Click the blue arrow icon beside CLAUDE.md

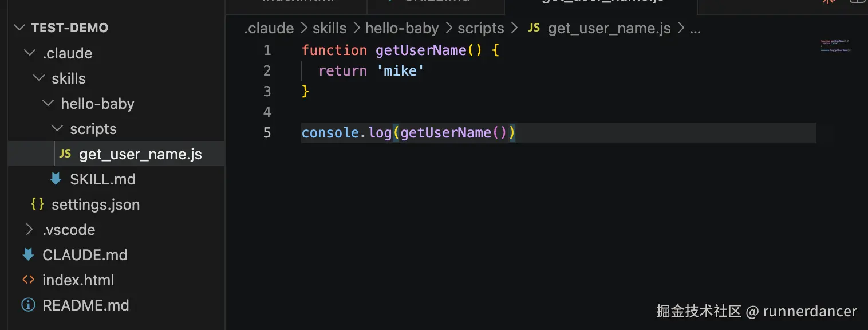28,254
